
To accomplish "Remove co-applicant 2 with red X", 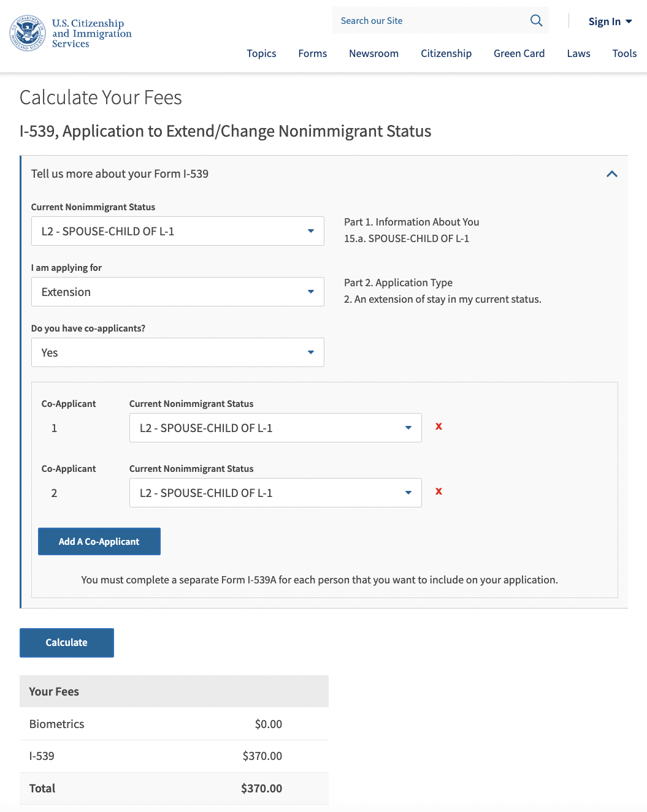I will [x=438, y=491].
